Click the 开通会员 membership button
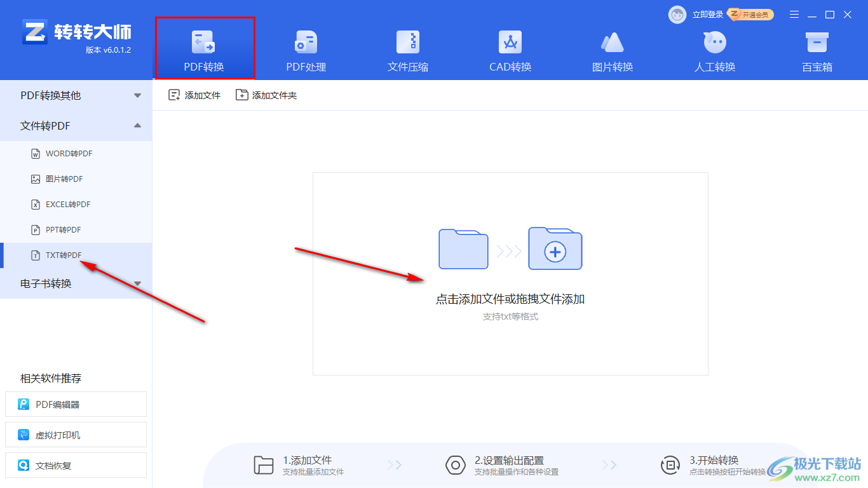868x488 pixels. (x=750, y=15)
